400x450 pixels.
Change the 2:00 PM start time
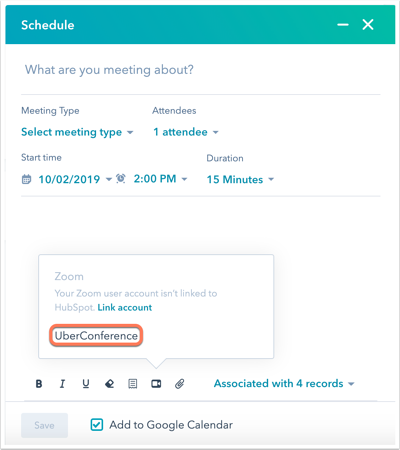pos(160,179)
